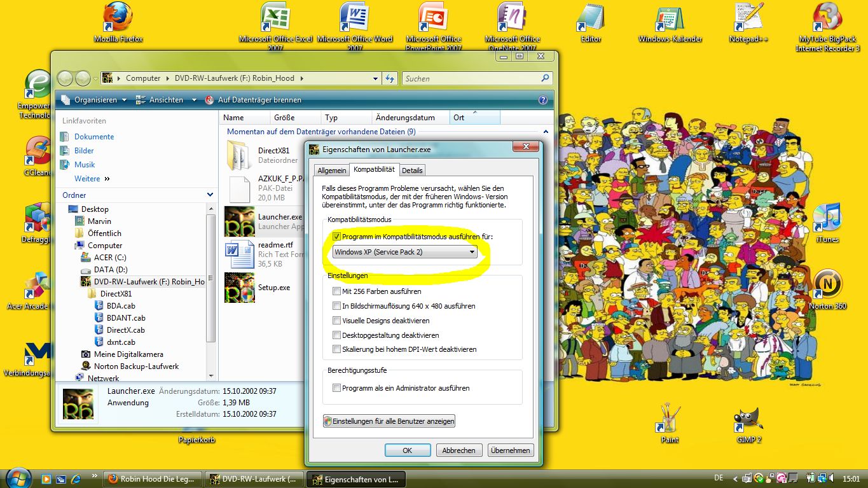Select the DirectX81 folder icon in file list

pos(240,155)
